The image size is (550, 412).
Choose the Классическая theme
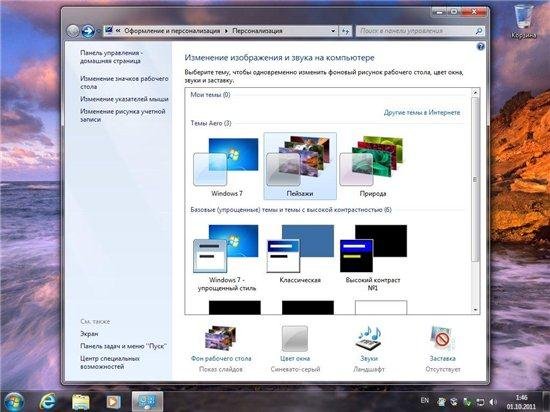pos(300,254)
